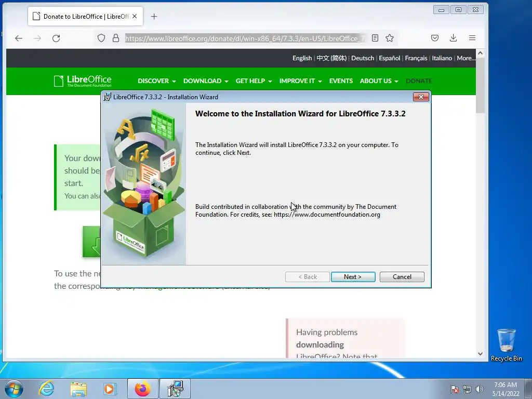Screen dimensions: 532x399
Task: Open a new tab with the plus button
Action: [x=154, y=16]
